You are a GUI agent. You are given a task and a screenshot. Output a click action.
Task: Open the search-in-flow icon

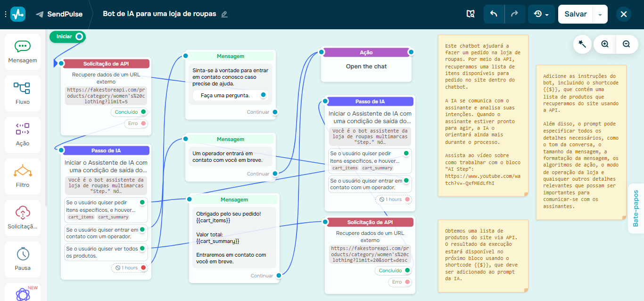[470, 14]
